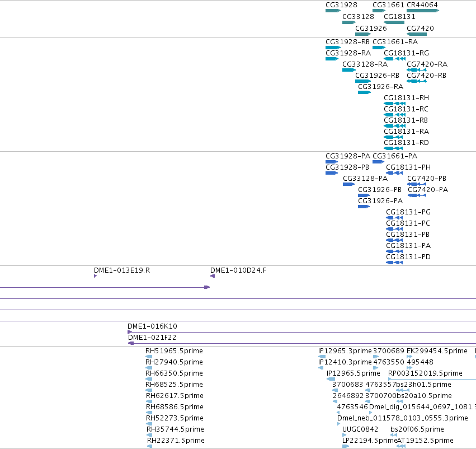Open EST IP12965.5prime
Viewport: 476px width, 449px height.
click(354, 373)
